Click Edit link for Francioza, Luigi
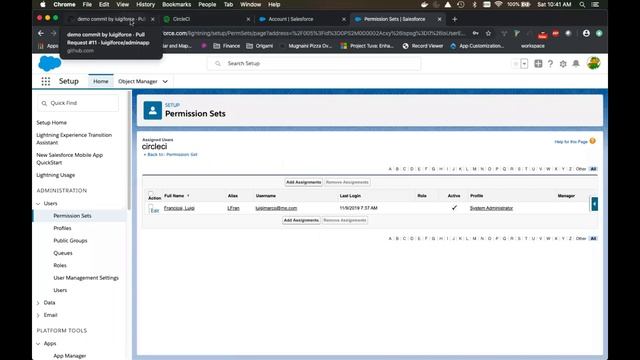The image size is (640, 360). (x=155, y=211)
